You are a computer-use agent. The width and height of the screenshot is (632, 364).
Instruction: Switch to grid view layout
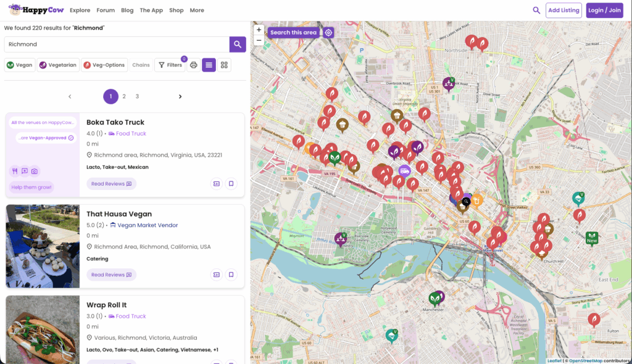pyautogui.click(x=225, y=65)
